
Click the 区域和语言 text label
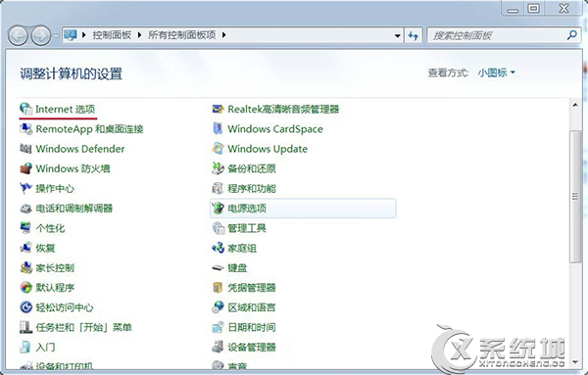[x=252, y=307]
